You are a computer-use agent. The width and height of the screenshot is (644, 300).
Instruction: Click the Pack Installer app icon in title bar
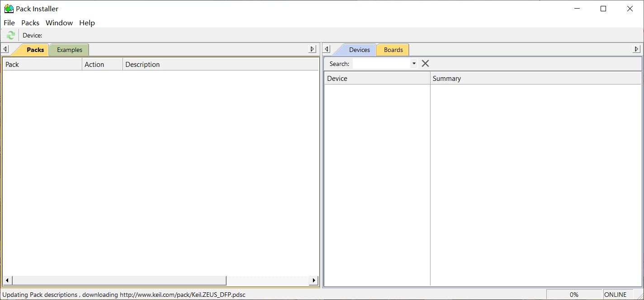[x=9, y=9]
